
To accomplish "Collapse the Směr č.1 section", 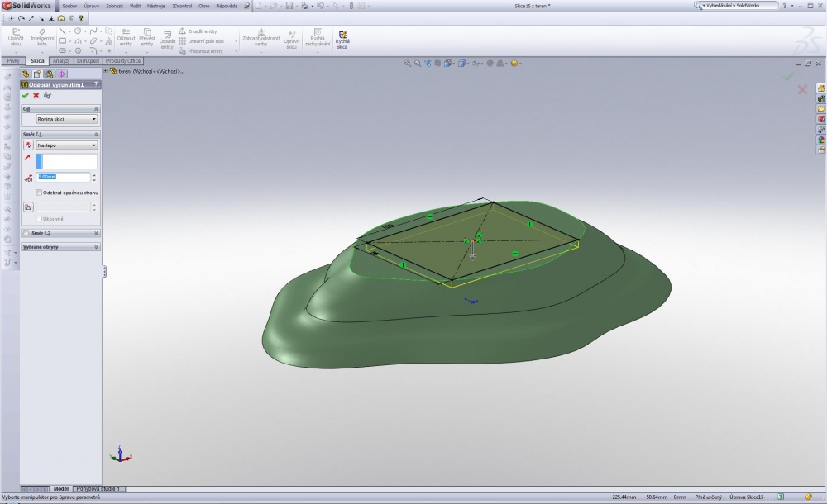I will click(x=96, y=135).
